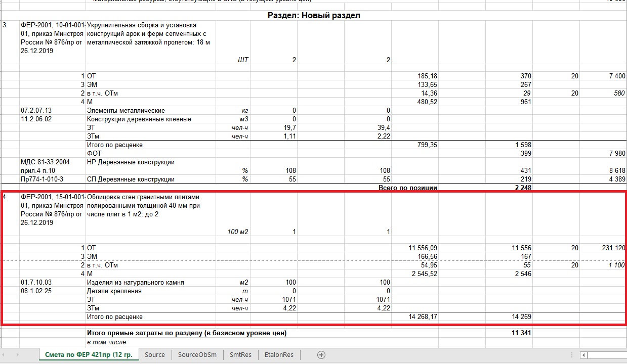Select the 'Раздел: Новый раздел' header cell
627x364 pixels.
pos(314,16)
